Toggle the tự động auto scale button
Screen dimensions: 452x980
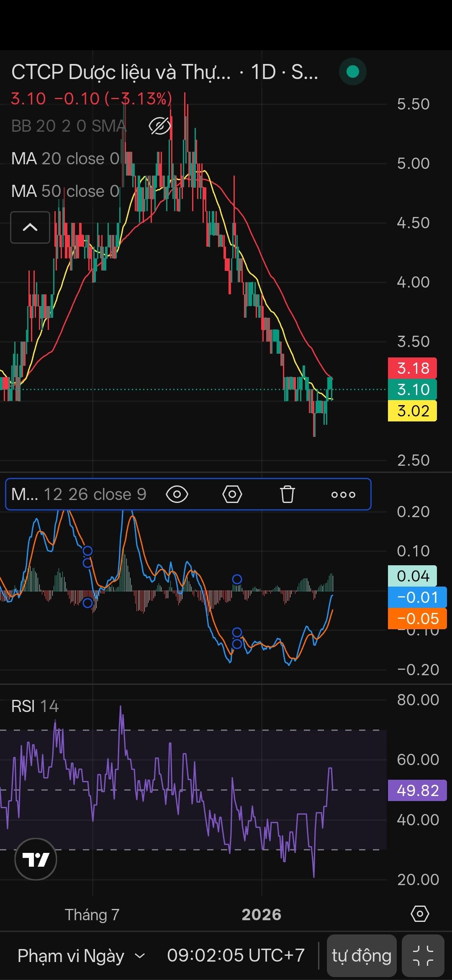(362, 956)
